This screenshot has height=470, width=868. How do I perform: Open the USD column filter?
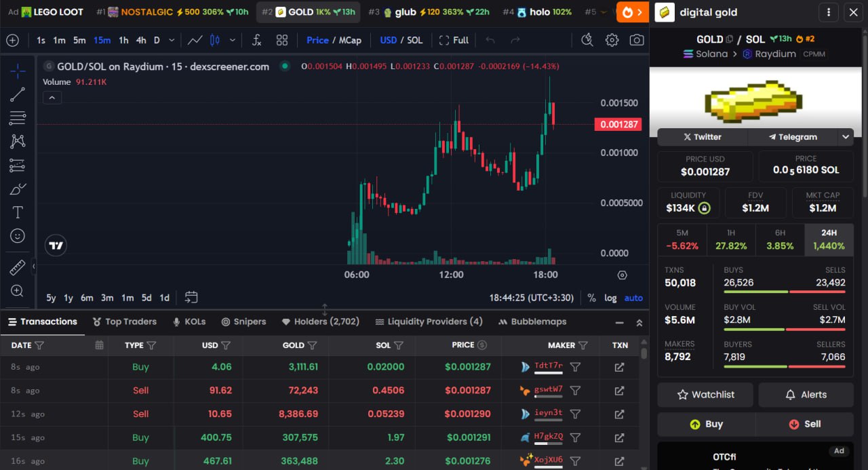click(x=226, y=345)
